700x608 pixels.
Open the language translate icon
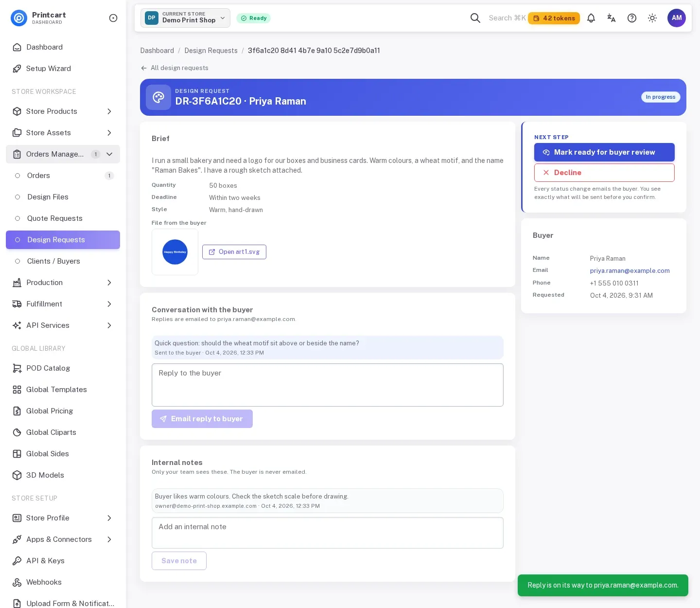(x=612, y=18)
